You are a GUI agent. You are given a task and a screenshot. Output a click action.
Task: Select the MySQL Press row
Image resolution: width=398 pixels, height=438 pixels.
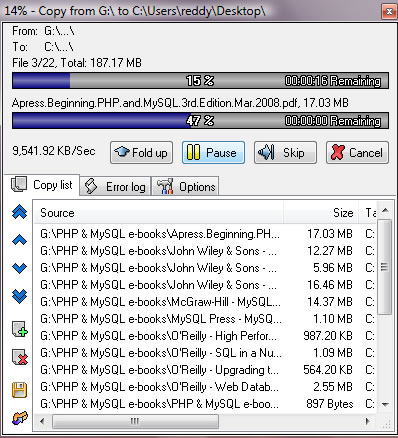(205, 319)
